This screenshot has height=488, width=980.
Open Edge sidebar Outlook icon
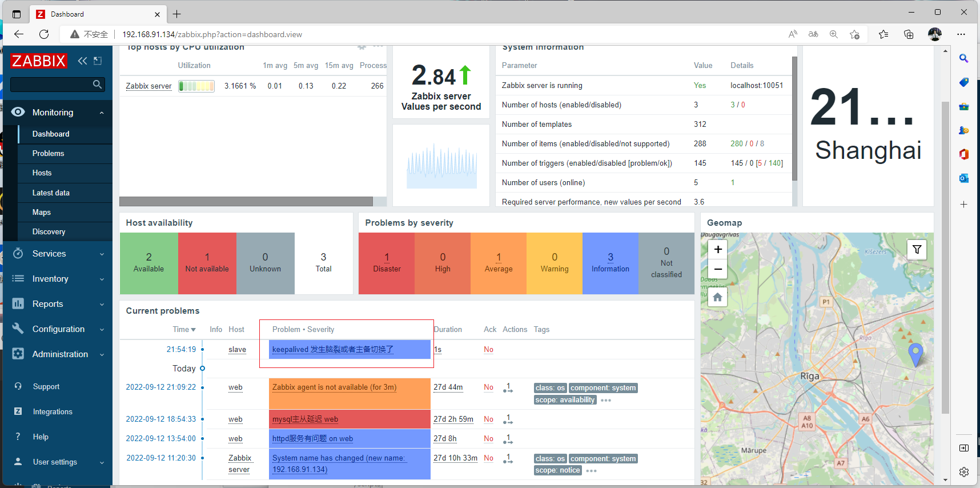[x=964, y=178]
